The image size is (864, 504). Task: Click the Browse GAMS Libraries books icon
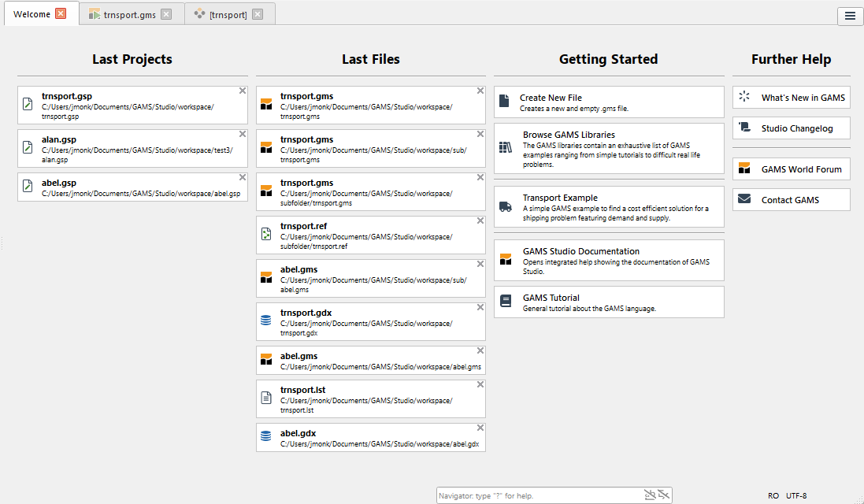click(505, 147)
